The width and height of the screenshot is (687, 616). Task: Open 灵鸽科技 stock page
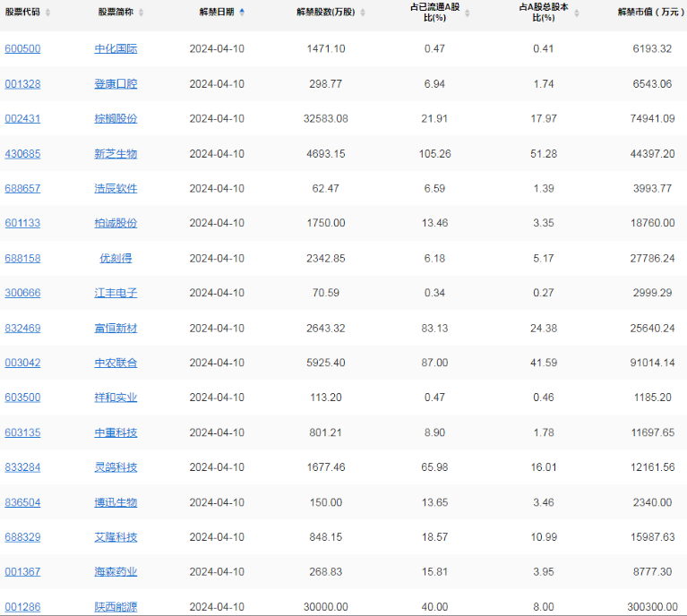(x=116, y=467)
